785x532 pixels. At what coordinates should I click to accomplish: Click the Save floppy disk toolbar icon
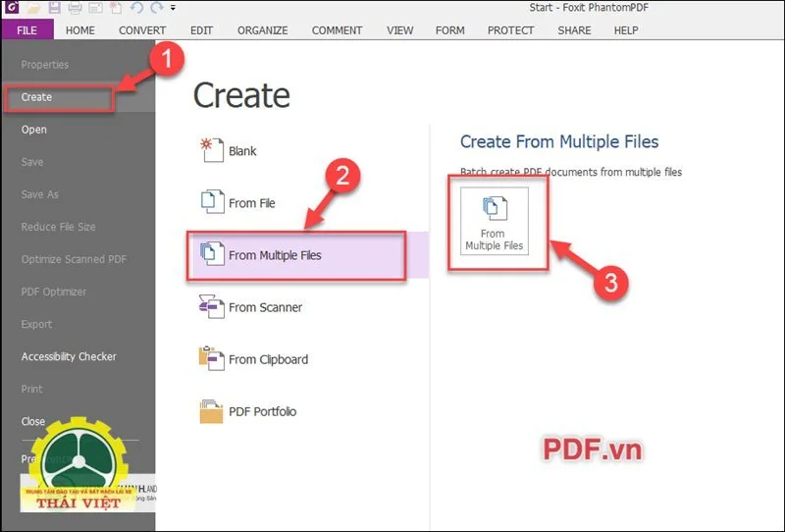click(x=54, y=8)
